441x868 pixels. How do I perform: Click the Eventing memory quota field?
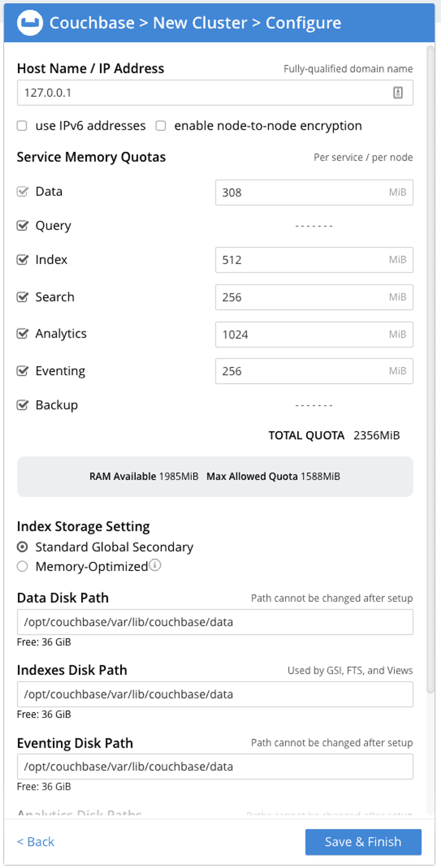point(314,371)
